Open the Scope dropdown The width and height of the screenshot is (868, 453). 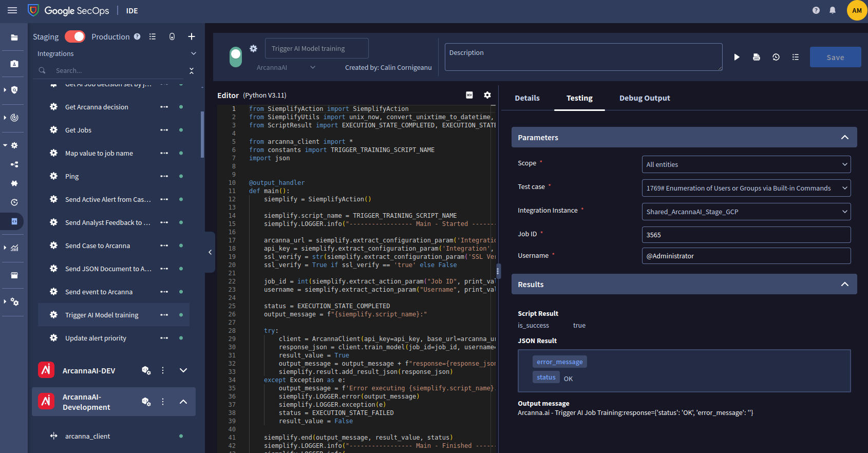tap(746, 164)
